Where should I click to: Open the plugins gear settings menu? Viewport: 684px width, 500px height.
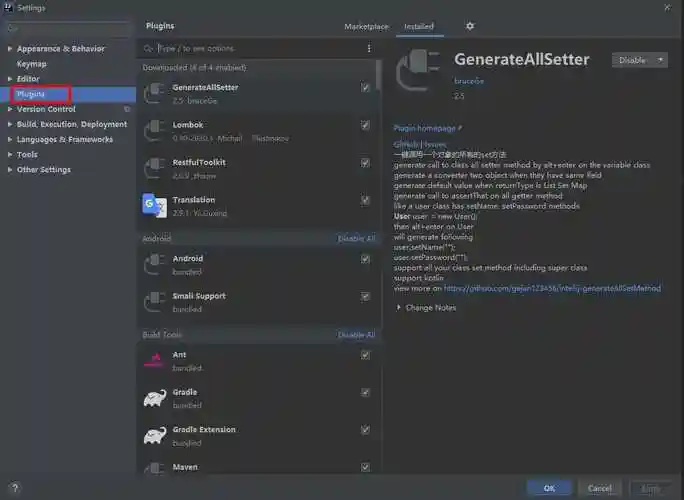(470, 26)
